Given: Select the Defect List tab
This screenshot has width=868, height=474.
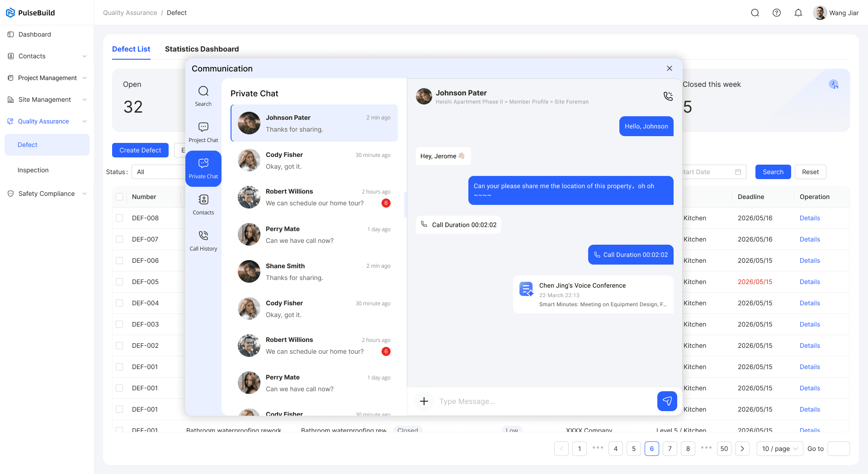Looking at the screenshot, I should click(131, 49).
